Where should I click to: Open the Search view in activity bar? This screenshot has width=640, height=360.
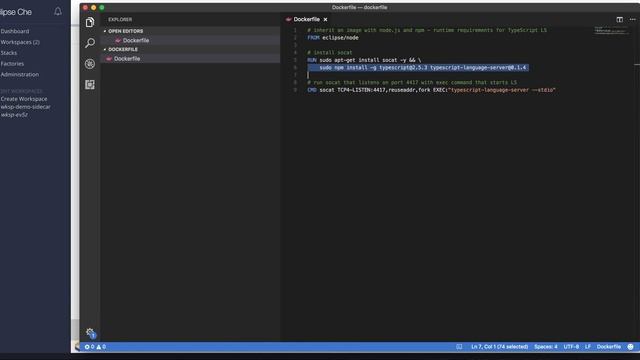coord(90,43)
